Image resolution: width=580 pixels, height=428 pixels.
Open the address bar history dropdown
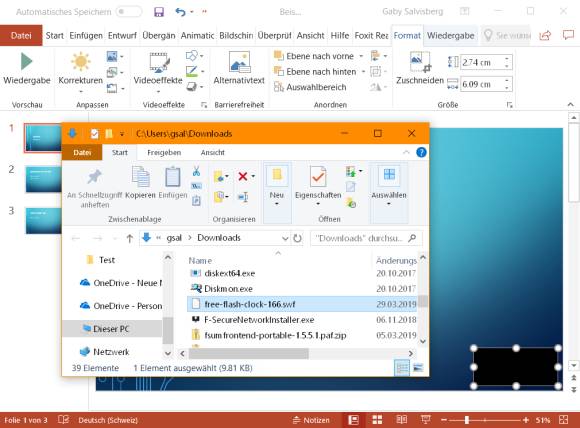coord(285,238)
